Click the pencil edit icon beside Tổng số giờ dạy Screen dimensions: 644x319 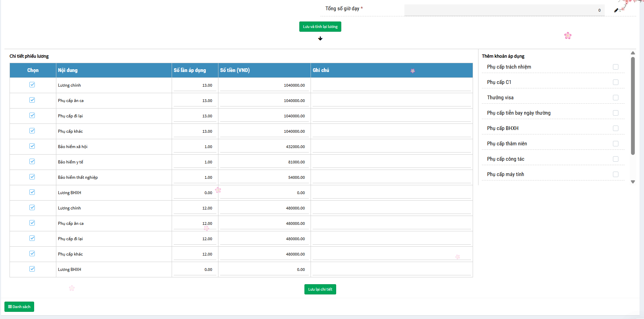[616, 10]
